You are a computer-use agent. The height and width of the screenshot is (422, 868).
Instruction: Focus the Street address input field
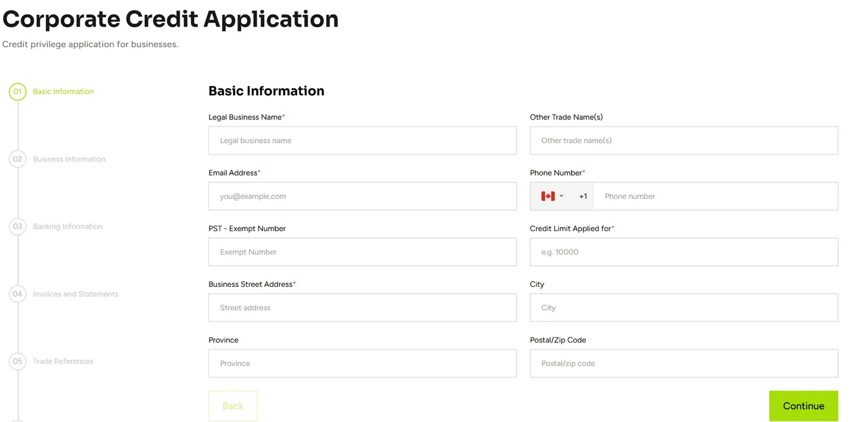pos(362,308)
